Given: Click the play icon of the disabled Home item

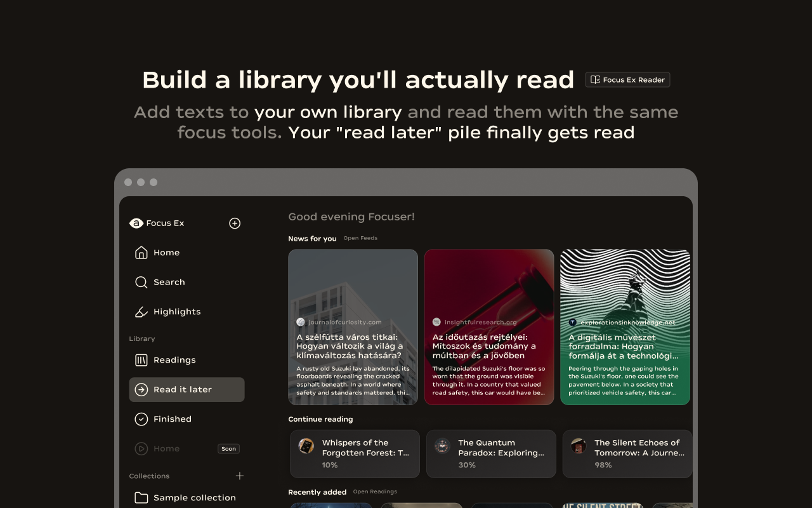Looking at the screenshot, I should pos(141,448).
